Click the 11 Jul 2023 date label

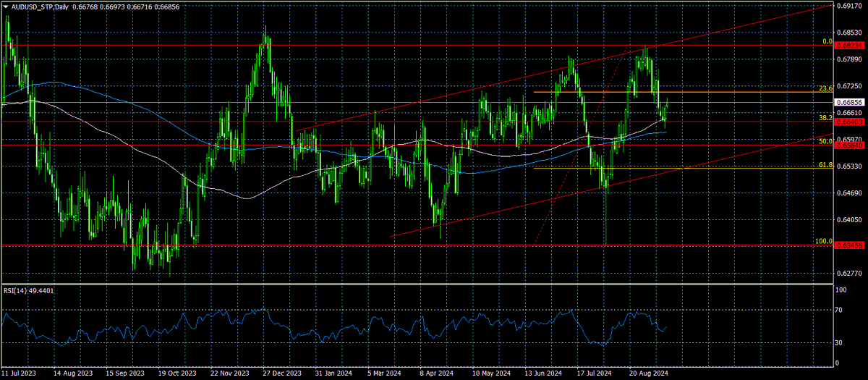pos(17,374)
